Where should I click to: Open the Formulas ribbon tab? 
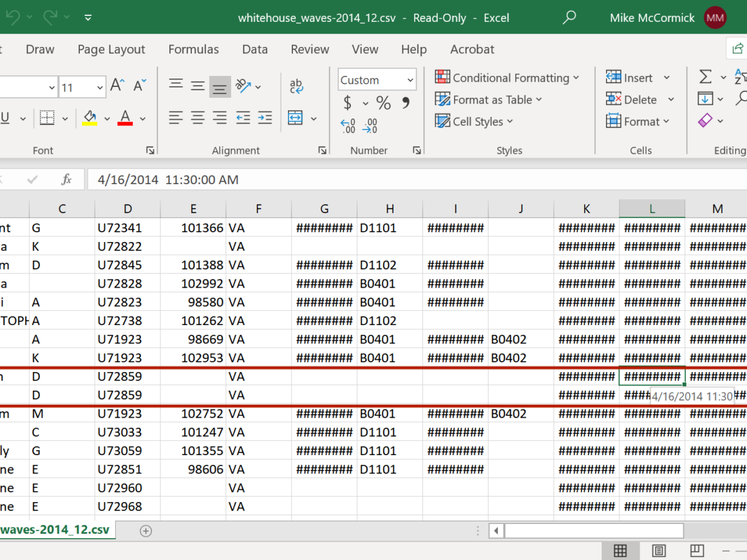pyautogui.click(x=193, y=50)
